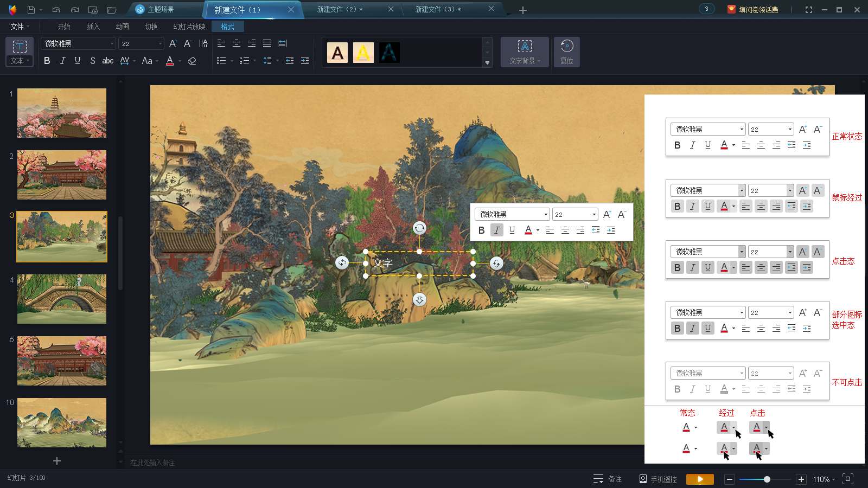Toggle italic in the ribbon
Image resolution: width=868 pixels, height=488 pixels.
[x=62, y=61]
